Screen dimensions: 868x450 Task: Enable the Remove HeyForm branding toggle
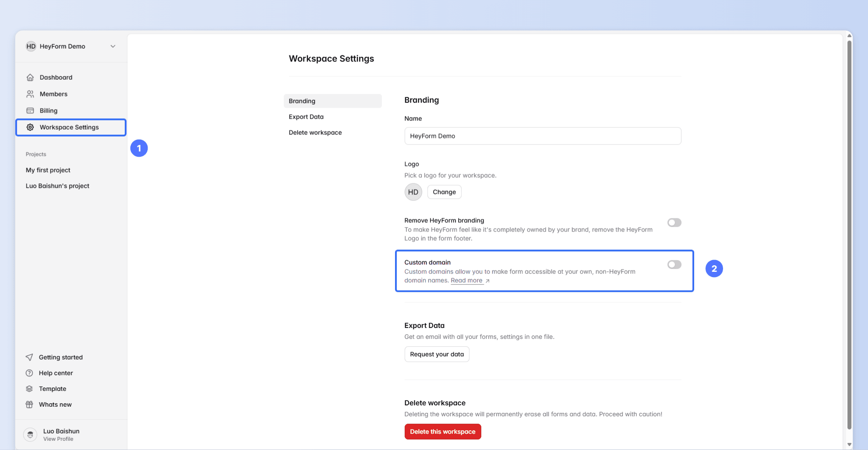point(674,222)
